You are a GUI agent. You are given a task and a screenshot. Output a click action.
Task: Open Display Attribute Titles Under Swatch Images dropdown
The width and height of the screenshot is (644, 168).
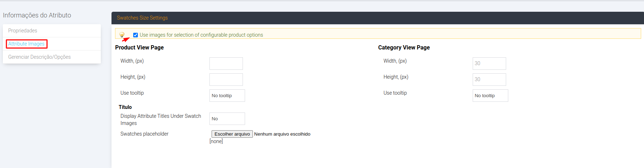(227, 119)
